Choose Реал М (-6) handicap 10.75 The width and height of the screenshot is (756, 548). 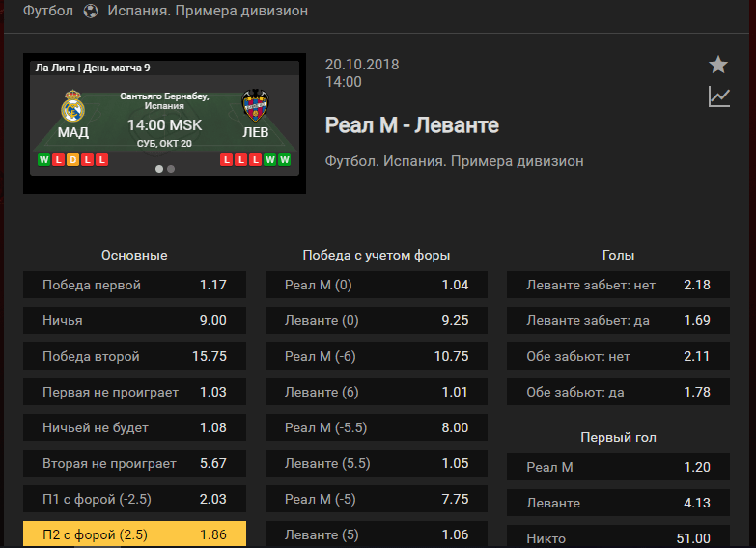click(x=377, y=356)
